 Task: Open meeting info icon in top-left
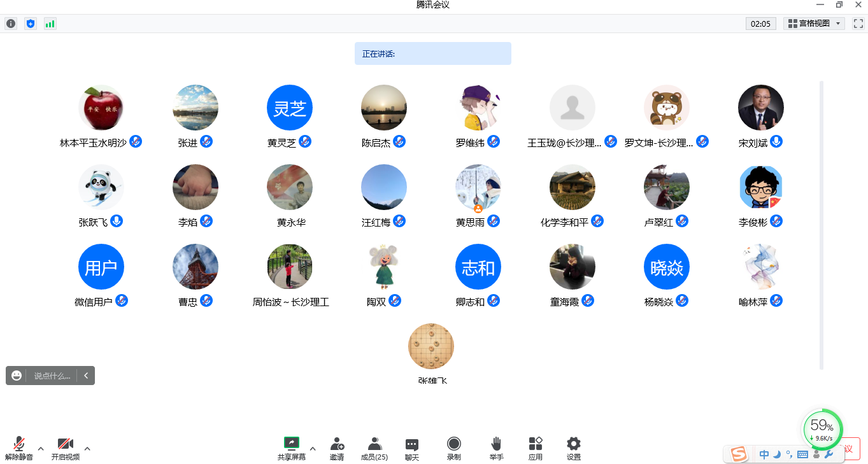click(x=11, y=24)
